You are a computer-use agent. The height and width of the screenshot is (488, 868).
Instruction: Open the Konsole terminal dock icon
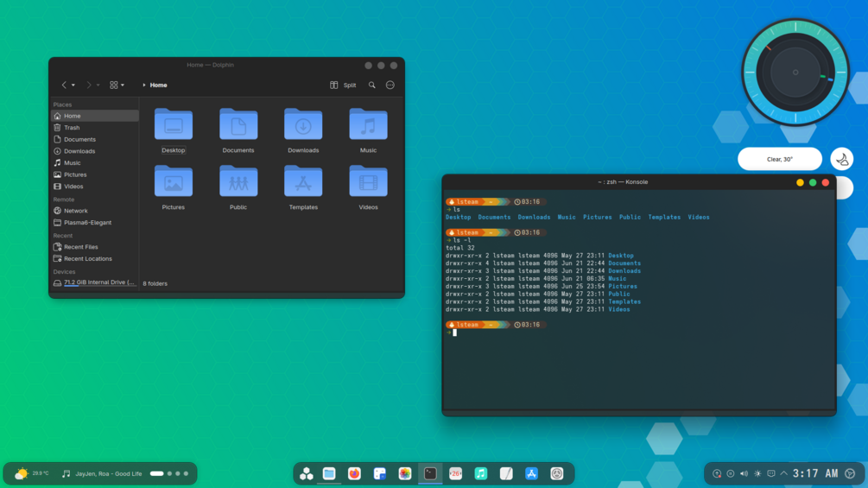pyautogui.click(x=430, y=473)
